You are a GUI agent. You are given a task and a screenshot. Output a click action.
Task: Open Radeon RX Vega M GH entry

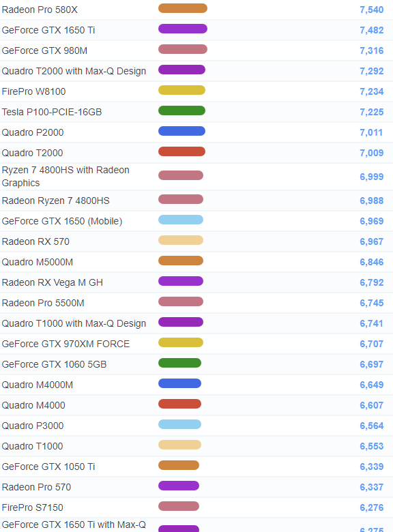53,282
